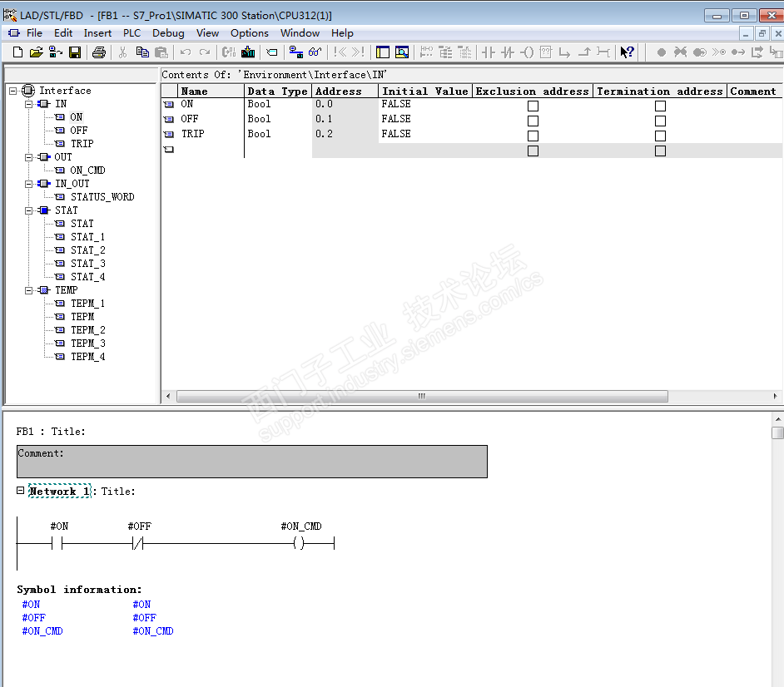This screenshot has width=784, height=687.
Task: Select the #OFF normally closed contact
Action: point(138,542)
